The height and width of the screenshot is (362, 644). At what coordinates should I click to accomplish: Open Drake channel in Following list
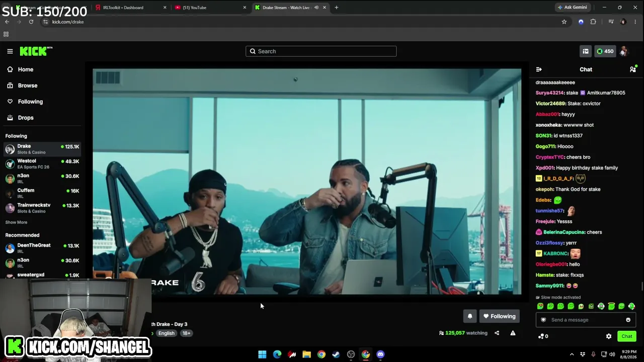click(42, 149)
